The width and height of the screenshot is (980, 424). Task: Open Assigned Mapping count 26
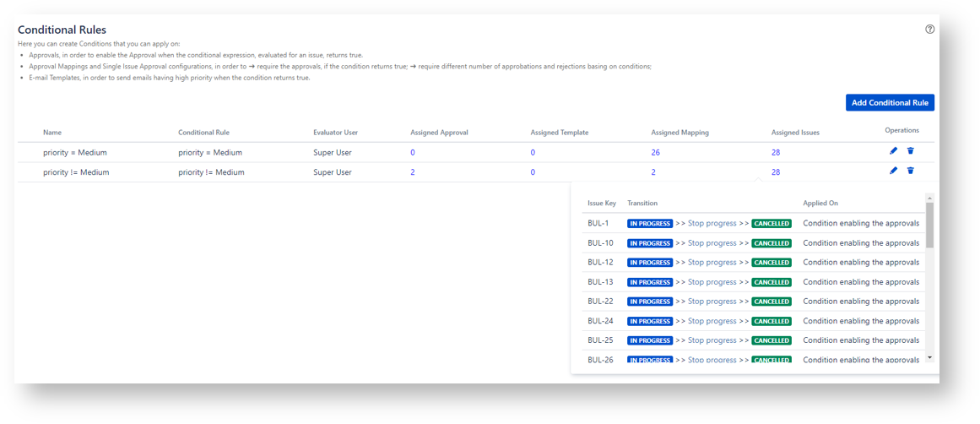tap(655, 153)
